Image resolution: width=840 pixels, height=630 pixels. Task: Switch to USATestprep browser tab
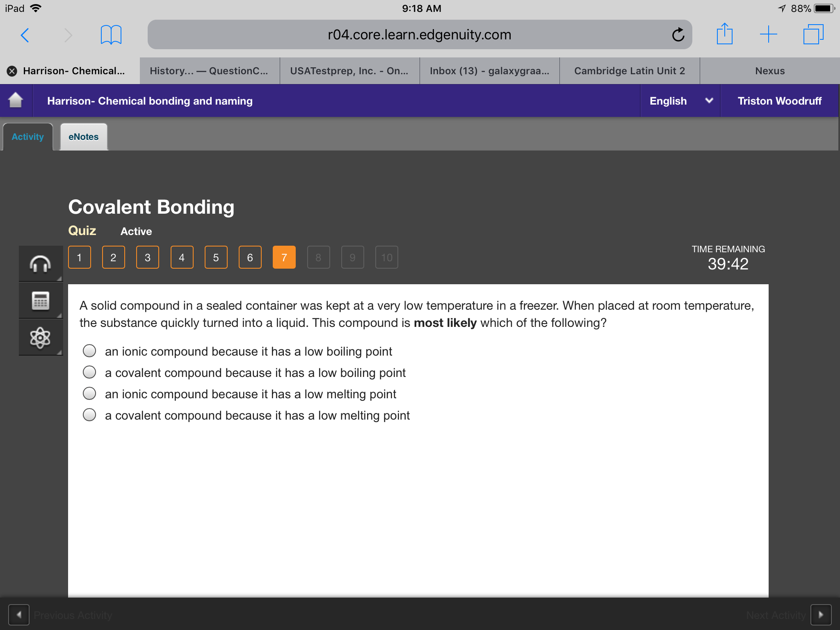349,71
